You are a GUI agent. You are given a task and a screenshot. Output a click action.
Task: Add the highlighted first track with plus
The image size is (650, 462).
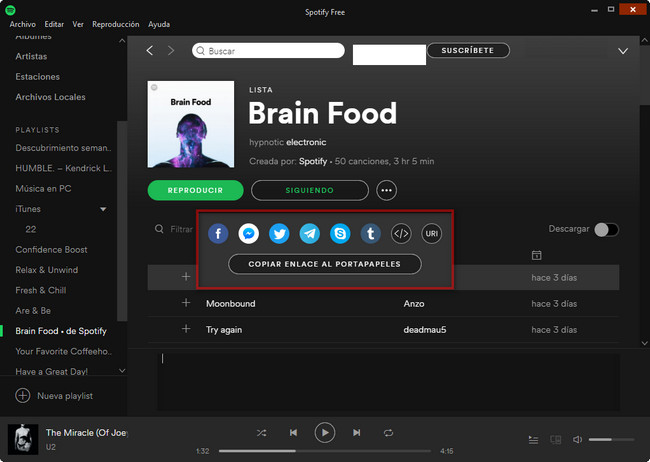[x=186, y=277]
